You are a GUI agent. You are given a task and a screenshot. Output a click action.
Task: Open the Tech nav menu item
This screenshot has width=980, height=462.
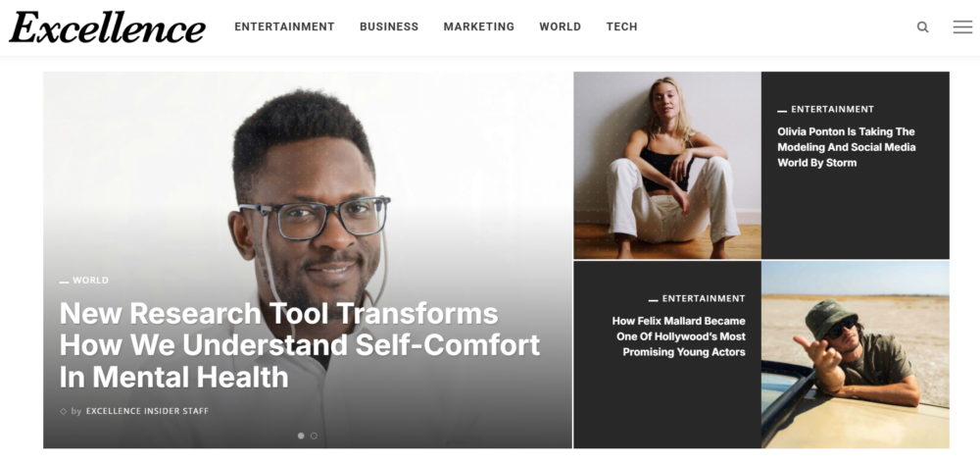622,26
